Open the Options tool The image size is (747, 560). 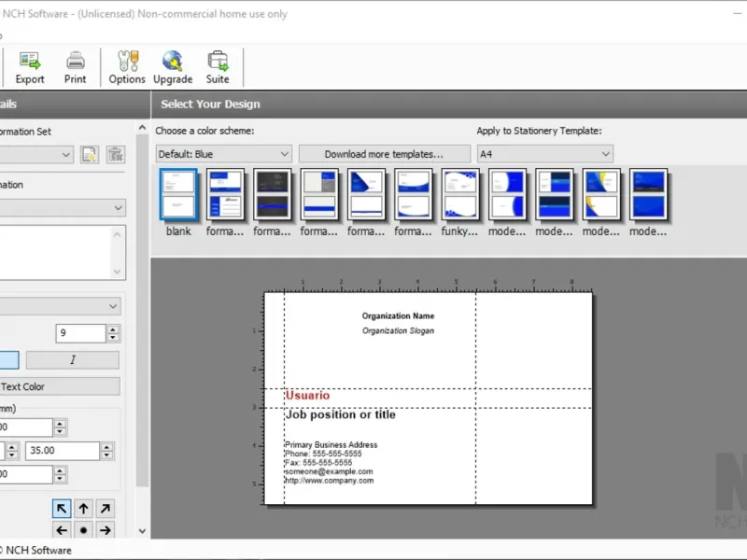(127, 67)
